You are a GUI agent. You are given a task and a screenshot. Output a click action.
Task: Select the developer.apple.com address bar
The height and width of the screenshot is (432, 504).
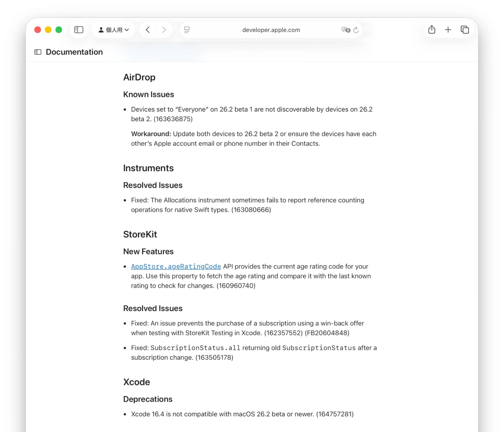pos(271,30)
